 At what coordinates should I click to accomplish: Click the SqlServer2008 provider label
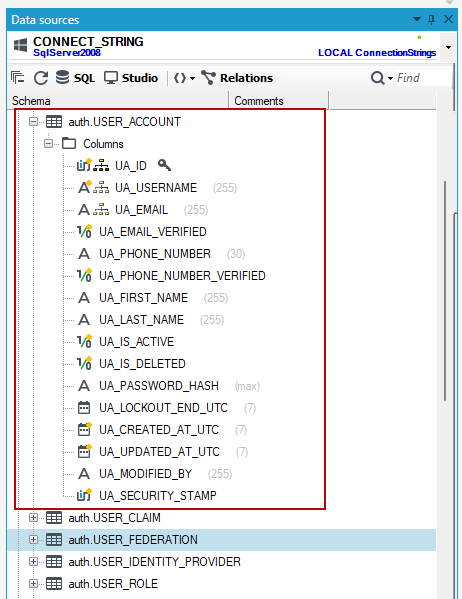(67, 53)
